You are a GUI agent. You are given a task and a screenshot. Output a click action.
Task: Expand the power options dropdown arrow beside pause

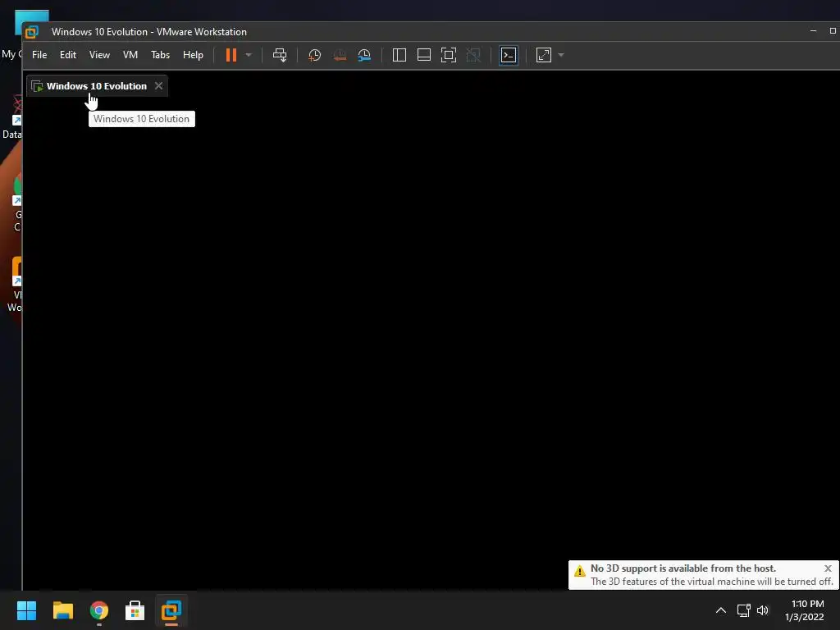249,55
